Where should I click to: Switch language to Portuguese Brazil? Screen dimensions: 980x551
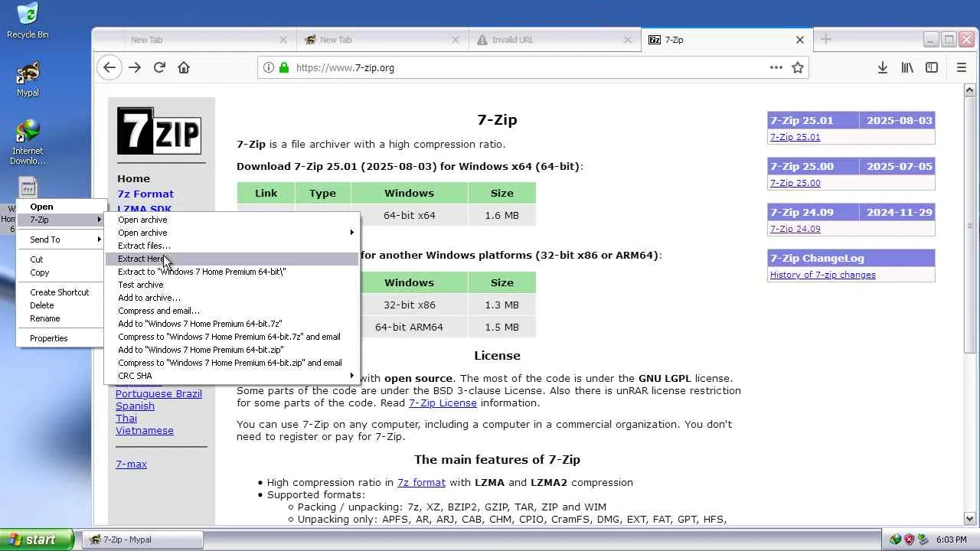pyautogui.click(x=158, y=393)
